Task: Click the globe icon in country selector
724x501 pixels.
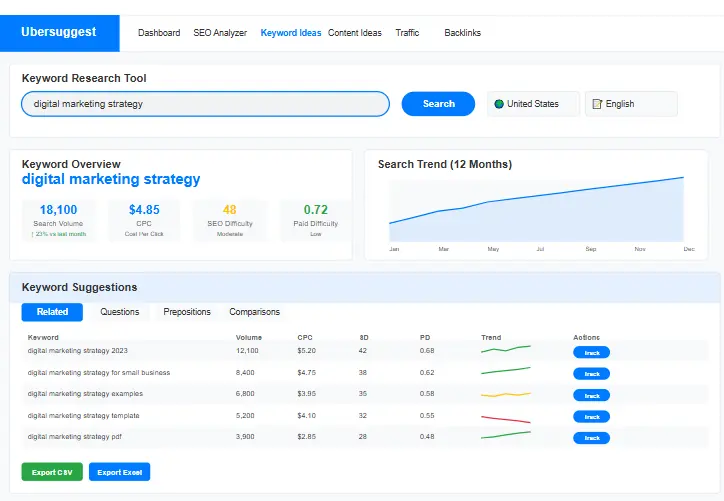Action: [x=499, y=104]
